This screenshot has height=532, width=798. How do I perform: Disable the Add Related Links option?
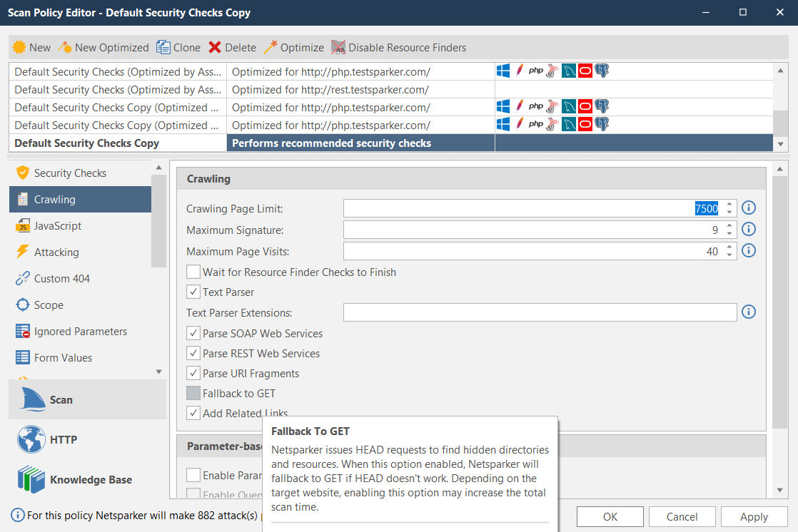click(x=193, y=413)
